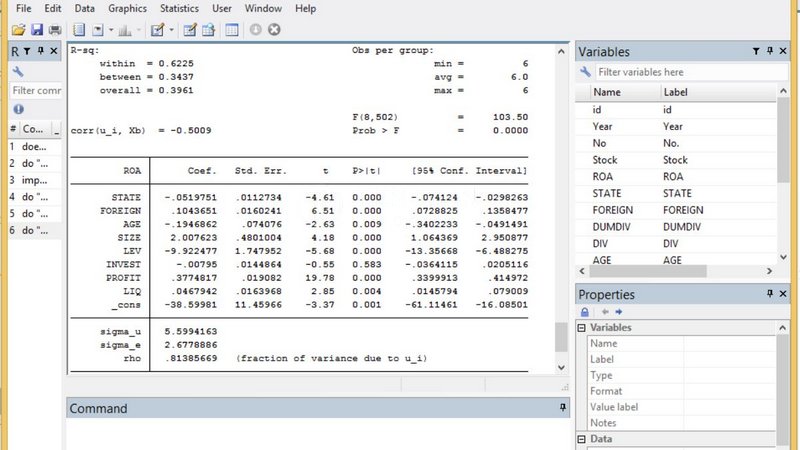This screenshot has width=800, height=450.
Task: Select the DUMDIV variable row
Action: [676, 227]
